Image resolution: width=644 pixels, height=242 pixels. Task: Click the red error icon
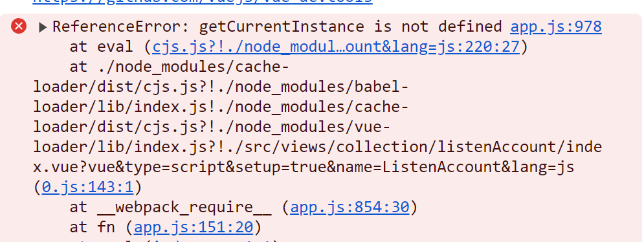[x=19, y=27]
